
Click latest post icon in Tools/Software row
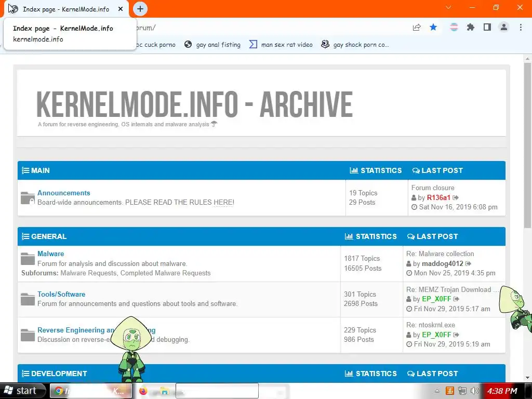456,299
